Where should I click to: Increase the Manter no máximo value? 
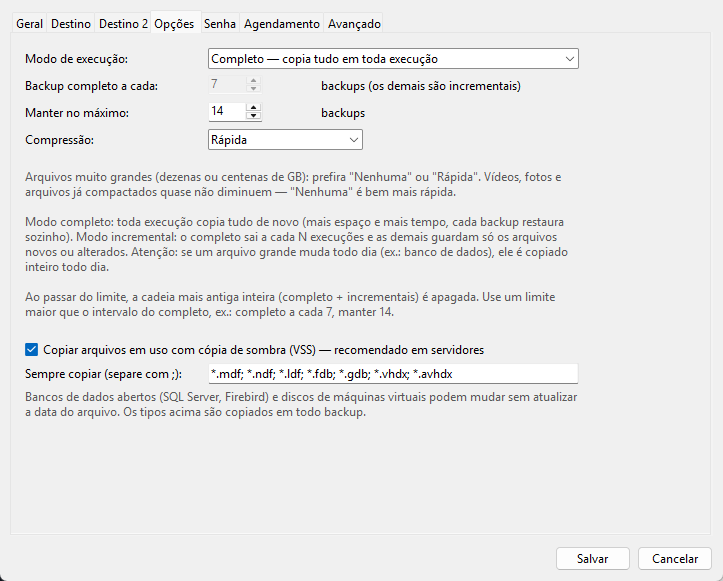click(254, 107)
